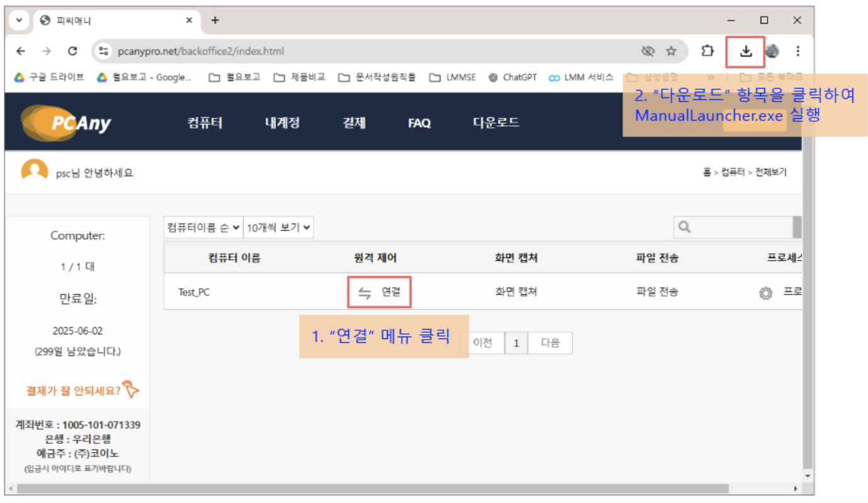Click the magnifier search icon
The width and height of the screenshot is (868, 503).
pos(684,227)
